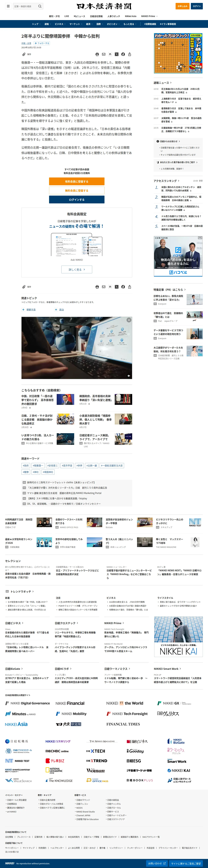Image resolution: width=208 pixels, height=868 pixels.
Task: Open 日経会社情報 menu item
Action: click(96, 16)
